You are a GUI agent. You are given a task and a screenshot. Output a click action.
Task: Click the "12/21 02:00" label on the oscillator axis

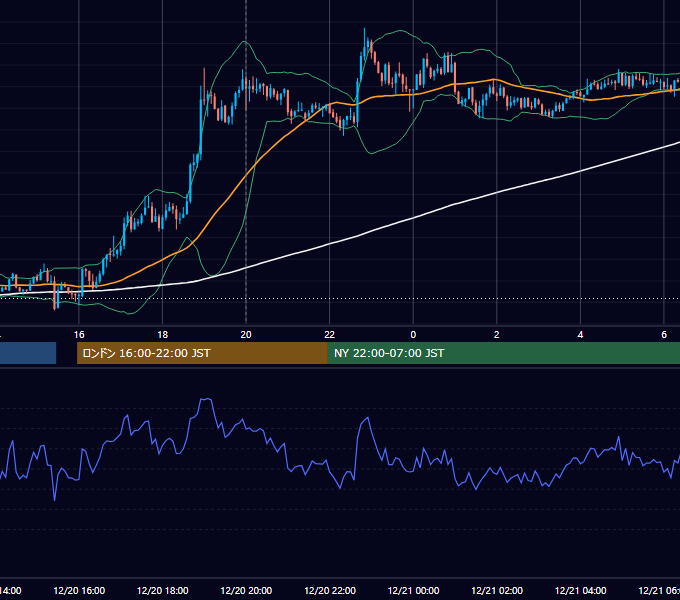tap(497, 591)
